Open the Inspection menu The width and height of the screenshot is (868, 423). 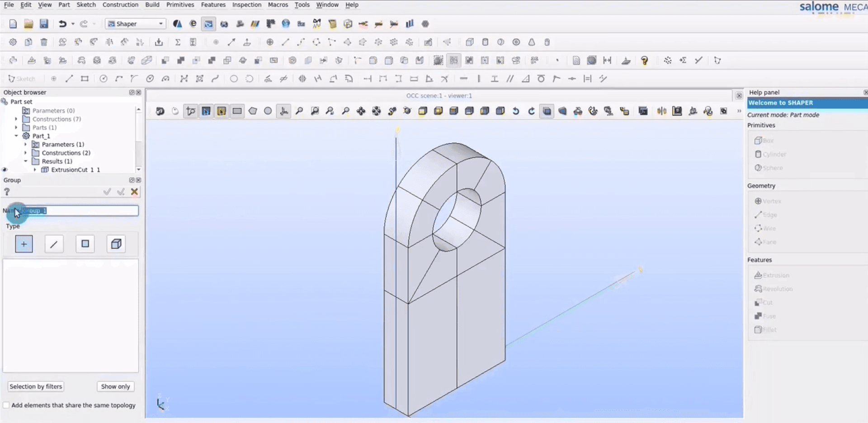[246, 5]
